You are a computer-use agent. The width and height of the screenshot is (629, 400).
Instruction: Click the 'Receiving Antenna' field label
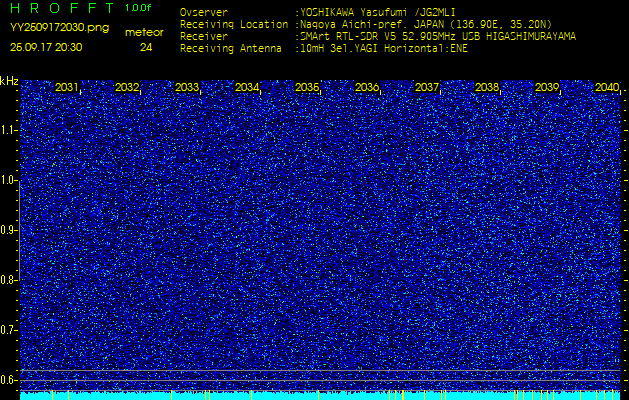coord(231,49)
